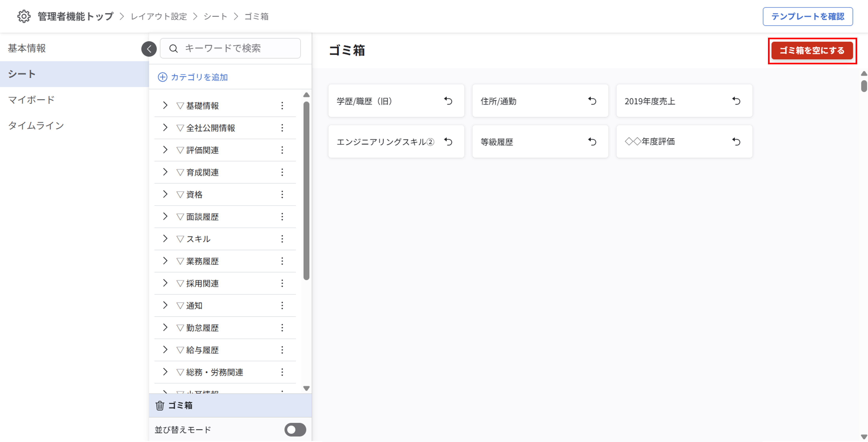Open the more menu for 面談履歴

click(282, 217)
